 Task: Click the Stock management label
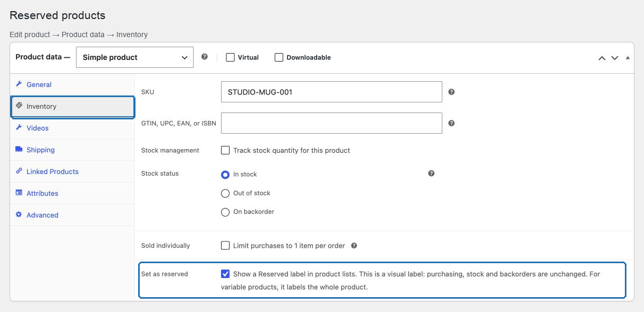(x=170, y=150)
